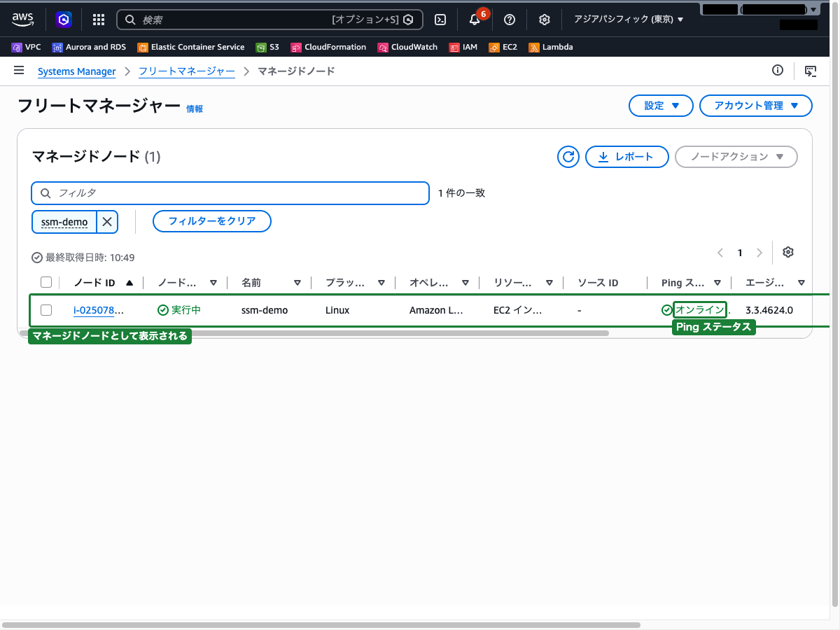Open IAM bookmark in favorites bar

point(463,48)
